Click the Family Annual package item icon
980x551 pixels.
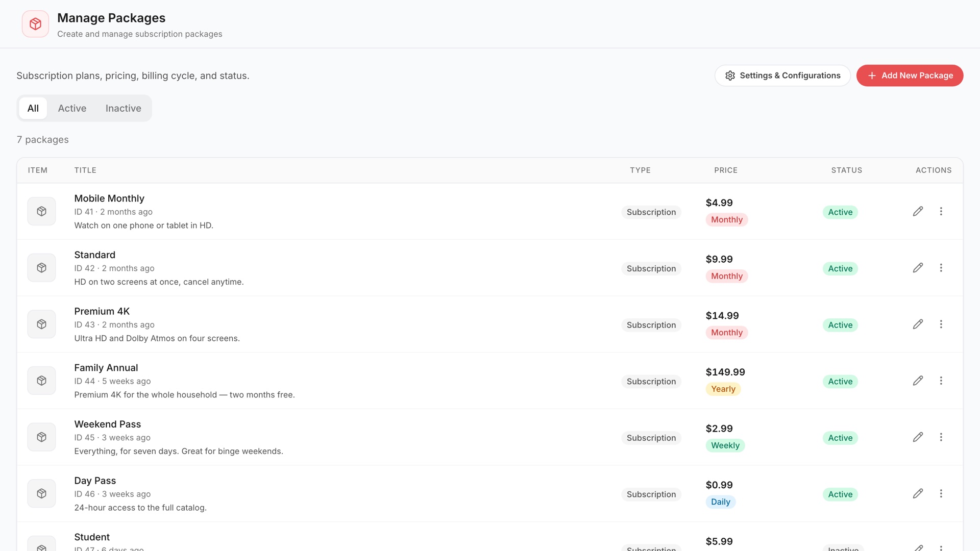[x=41, y=381]
